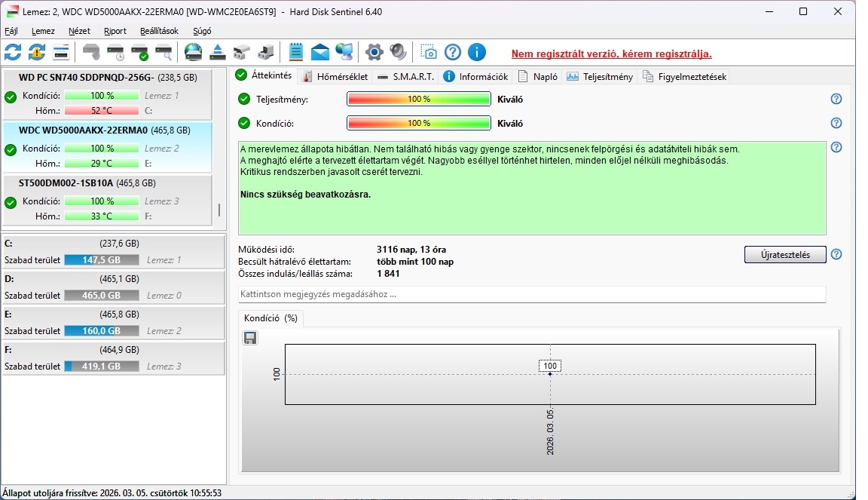This screenshot has width=868, height=500.
Task: Click the disk panel view toolbar icon
Action: (x=61, y=53)
